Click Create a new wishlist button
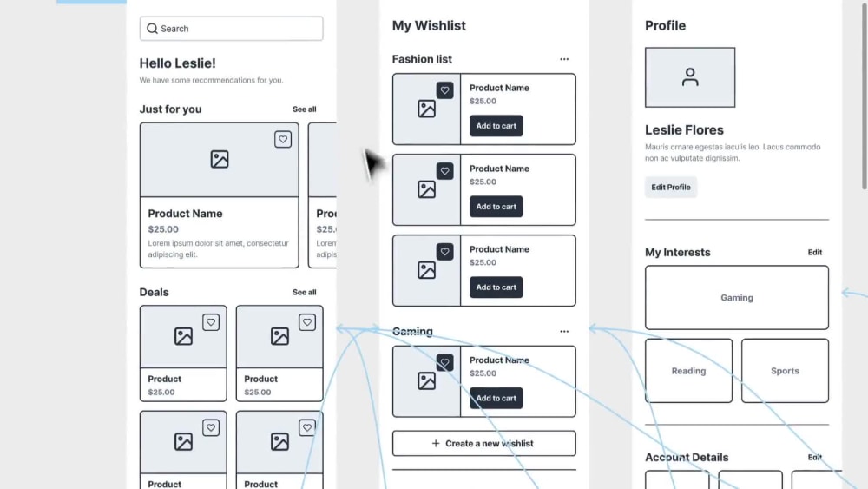The height and width of the screenshot is (489, 868). pos(483,444)
